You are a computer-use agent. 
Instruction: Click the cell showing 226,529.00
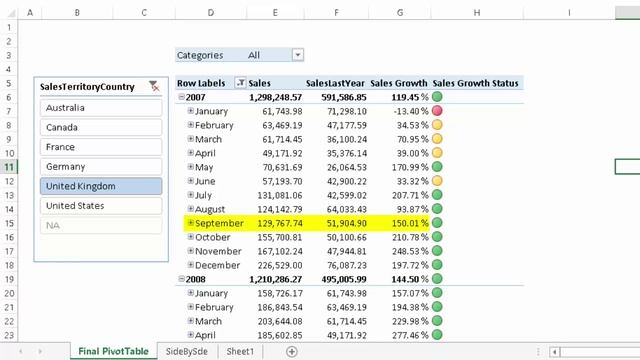click(280, 265)
